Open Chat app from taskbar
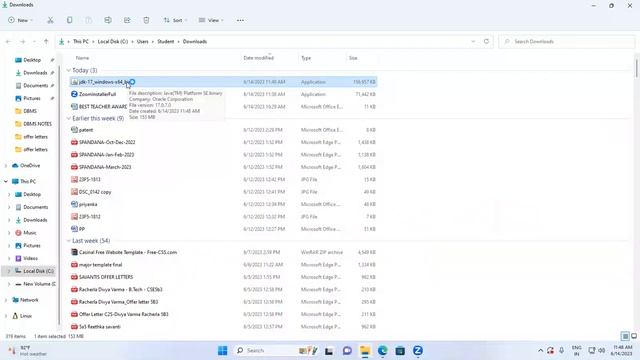 pyautogui.click(x=347, y=351)
